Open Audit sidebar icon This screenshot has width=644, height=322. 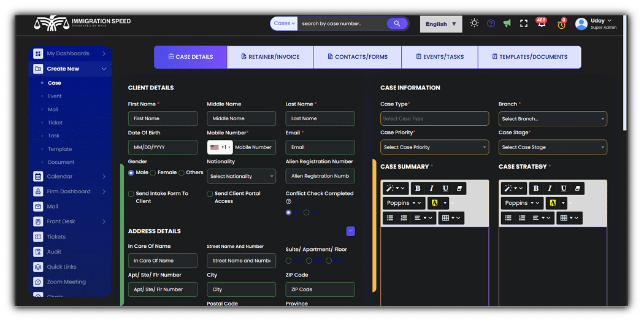(x=38, y=251)
